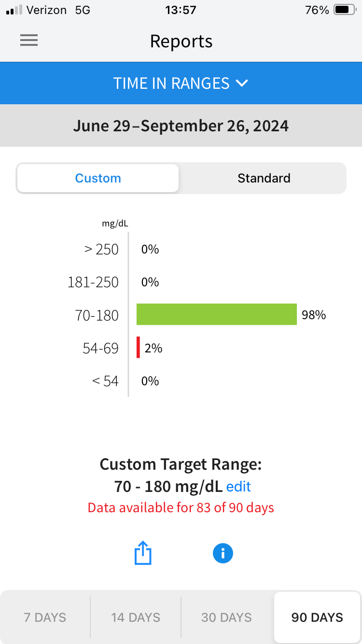Select the 90 Days tab
Image resolution: width=362 pixels, height=644 pixels.
(317, 617)
